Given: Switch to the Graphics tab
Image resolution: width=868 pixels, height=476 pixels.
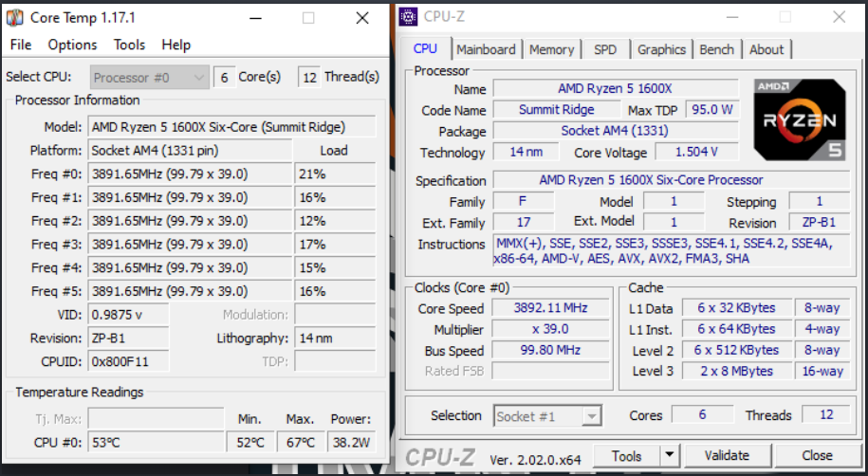Looking at the screenshot, I should point(661,50).
